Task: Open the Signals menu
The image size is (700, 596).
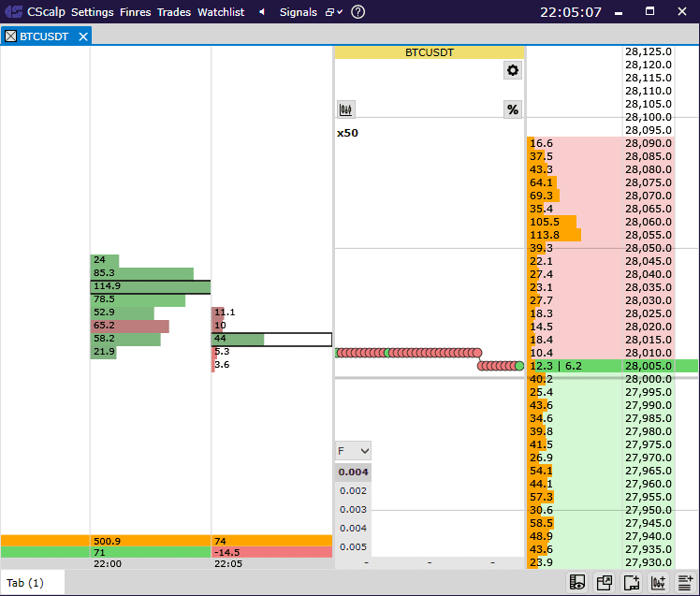Action: point(299,12)
